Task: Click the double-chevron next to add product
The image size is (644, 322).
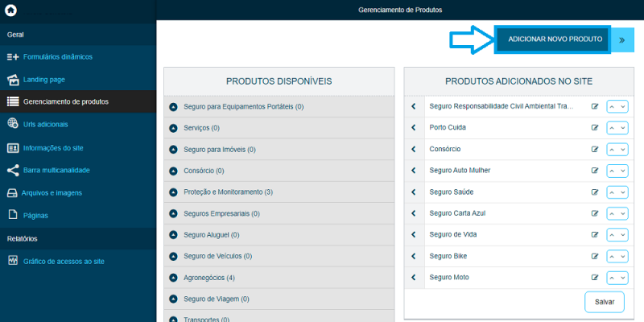Action: 622,39
